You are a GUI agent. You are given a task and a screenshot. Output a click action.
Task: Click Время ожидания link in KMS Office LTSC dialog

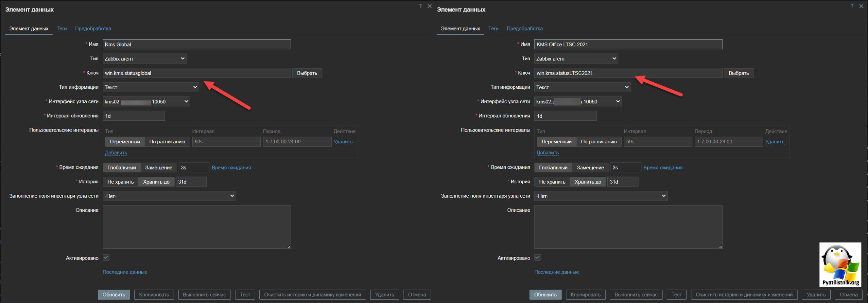(x=663, y=167)
